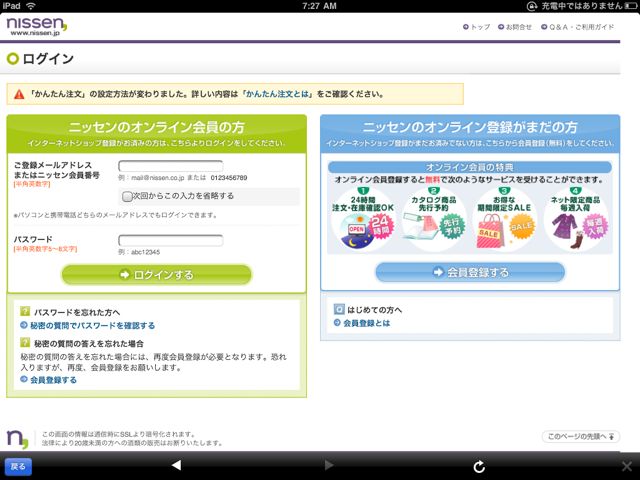Click the 24時間 注文・在庫確認OK benefit image

pyautogui.click(x=363, y=219)
